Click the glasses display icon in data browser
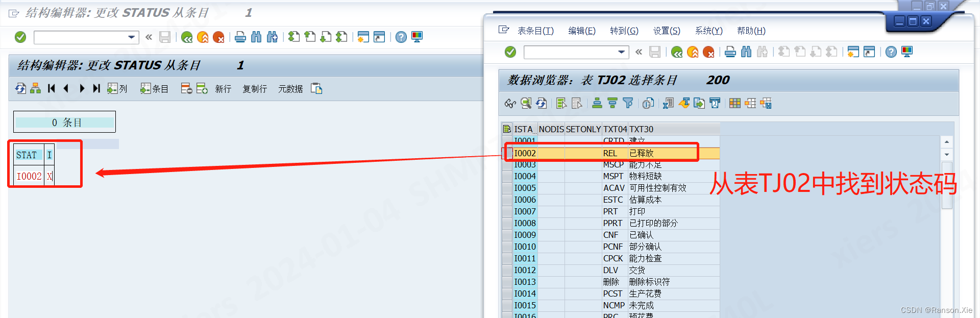The height and width of the screenshot is (318, 980). [x=510, y=104]
